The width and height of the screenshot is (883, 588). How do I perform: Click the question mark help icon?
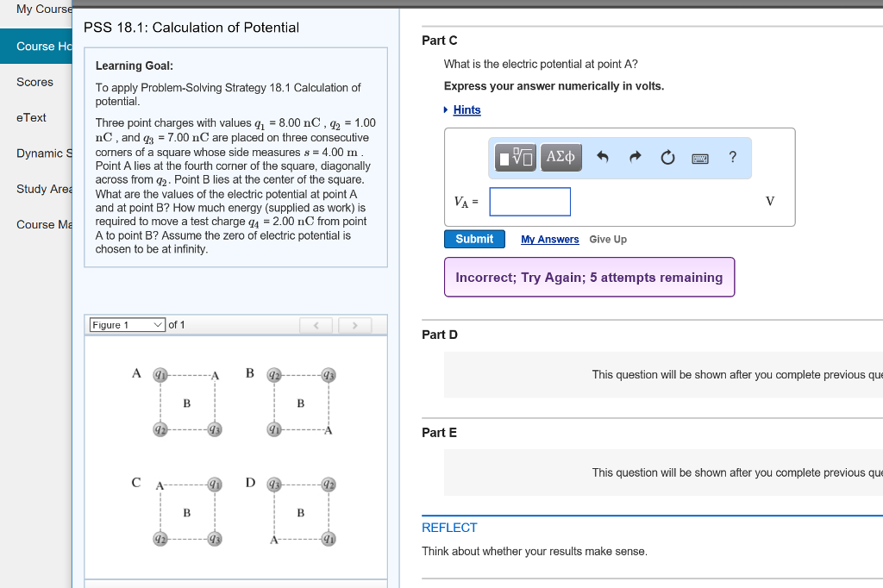tap(732, 157)
